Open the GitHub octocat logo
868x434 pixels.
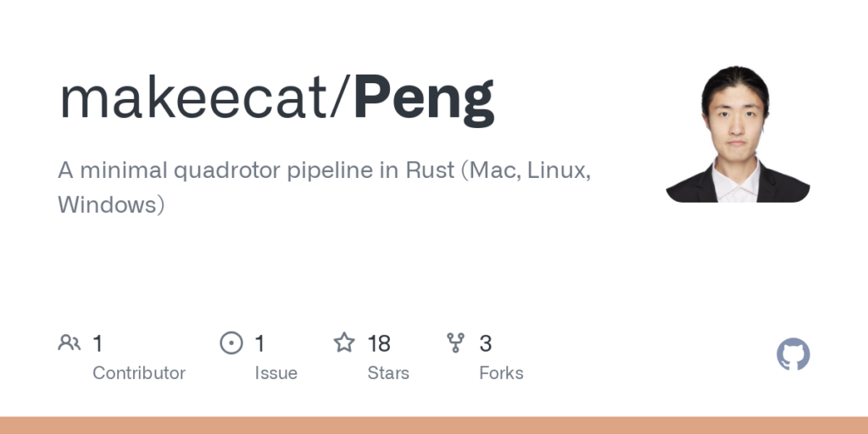793,354
